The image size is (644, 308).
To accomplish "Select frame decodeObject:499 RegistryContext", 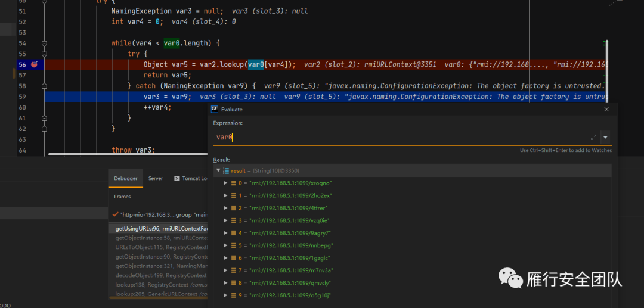I will (158, 276).
